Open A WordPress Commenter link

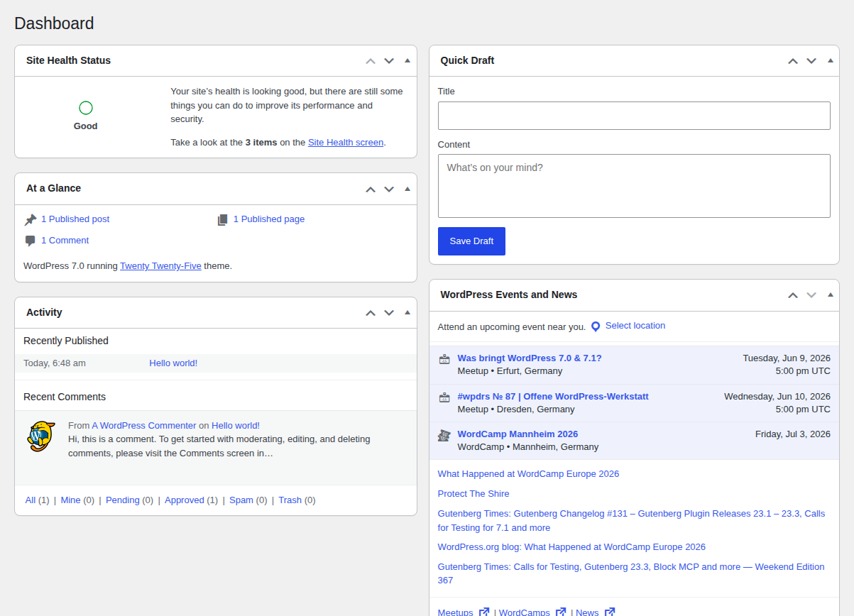pos(144,426)
